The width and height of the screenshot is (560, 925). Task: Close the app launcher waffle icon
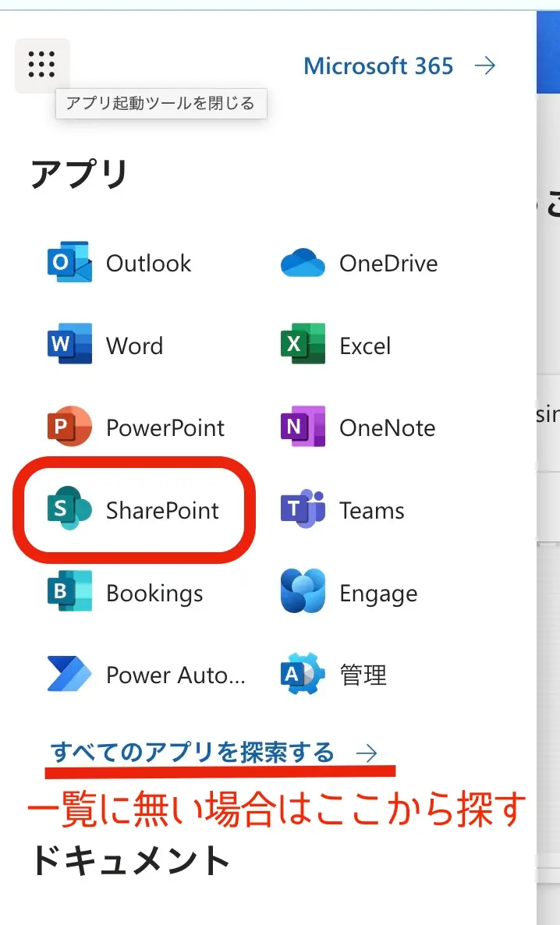pyautogui.click(x=42, y=65)
